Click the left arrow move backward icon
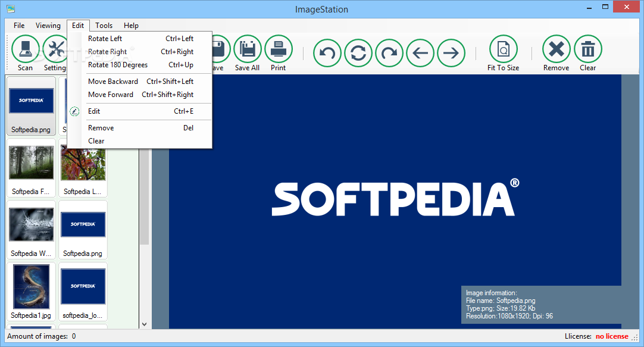Viewport: 644px width, 347px height. pos(420,53)
